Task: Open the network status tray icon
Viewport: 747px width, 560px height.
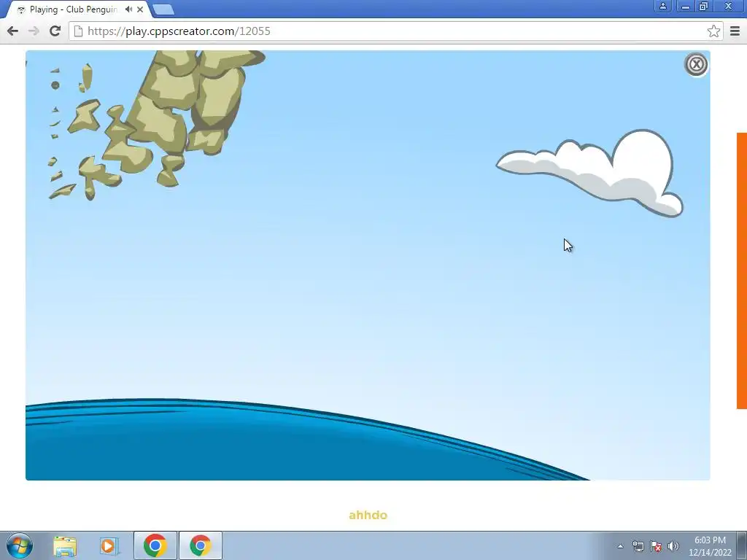Action: [638, 546]
